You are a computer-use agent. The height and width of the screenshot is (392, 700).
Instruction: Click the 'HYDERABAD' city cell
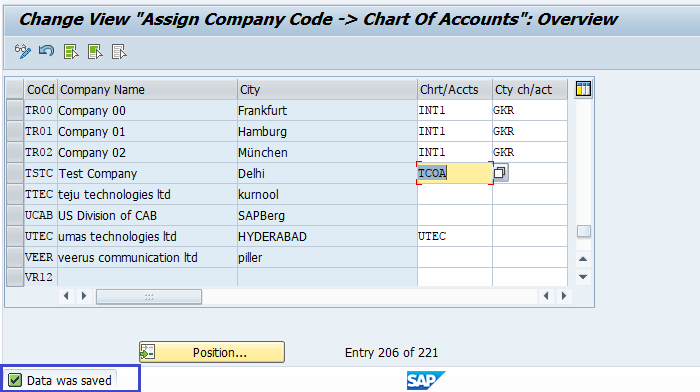[x=327, y=236]
